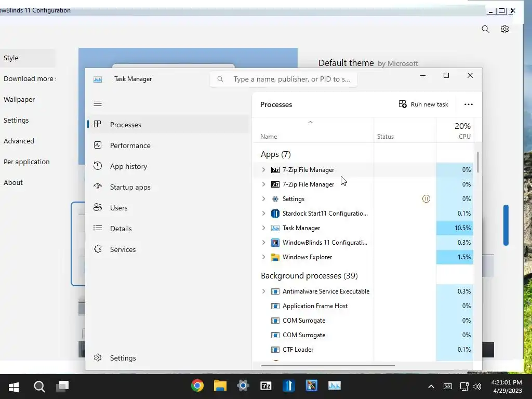Screen dimensions: 532x399
Task: Expand the Stardock Start11 Configuration process
Action: 263,214
